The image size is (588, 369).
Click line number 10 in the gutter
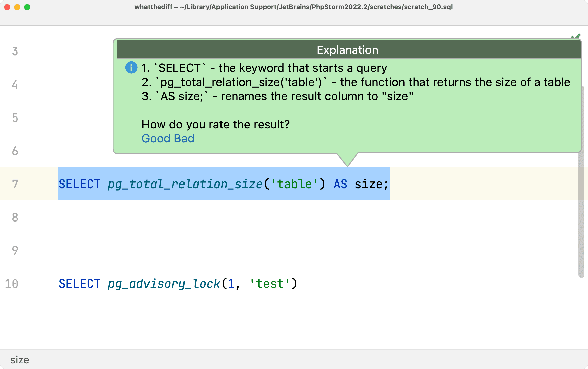click(x=12, y=284)
